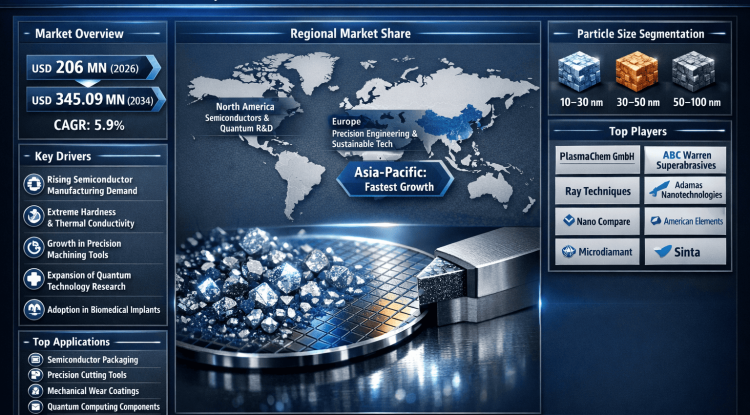
Task: Click the Key Drivers heading
Action: click(x=63, y=156)
